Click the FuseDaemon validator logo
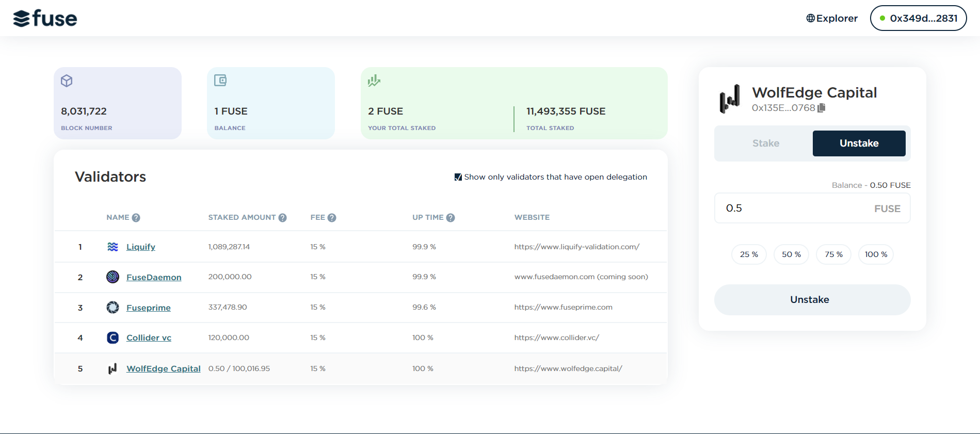This screenshot has height=434, width=980. point(113,277)
